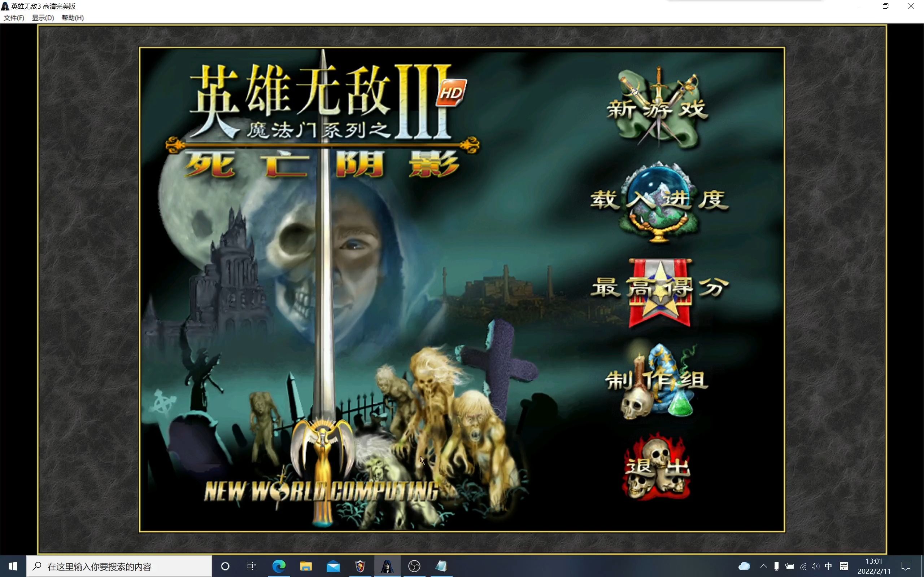Open Microsoft Edge from the taskbar
This screenshot has width=924, height=577.
pos(279,566)
